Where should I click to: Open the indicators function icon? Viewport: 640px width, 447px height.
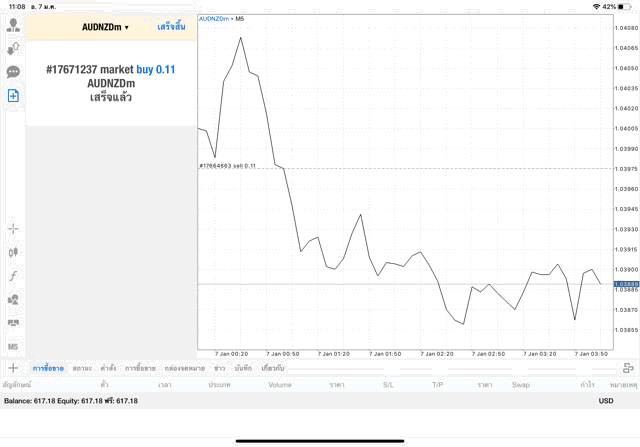tap(13, 275)
